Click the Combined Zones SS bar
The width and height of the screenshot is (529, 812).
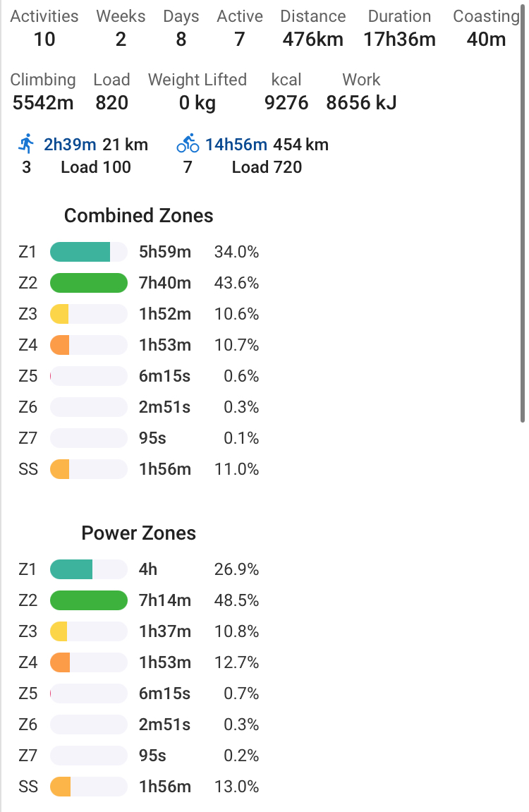[60, 469]
